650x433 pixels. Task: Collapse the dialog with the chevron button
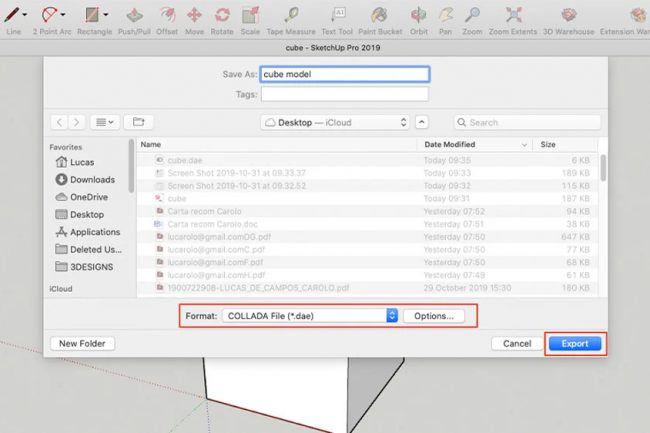(x=422, y=122)
